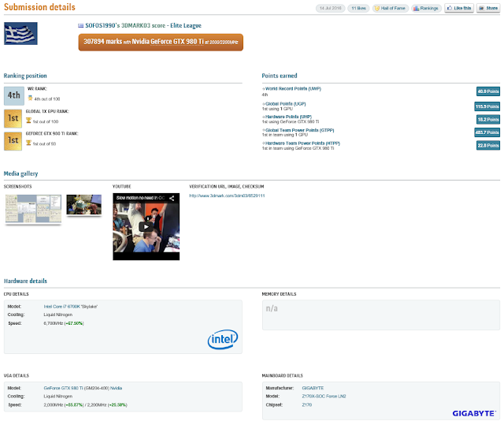Viewport: 504px width, 421px height.
Task: Click the thumbs-up icon on Like this
Action: tap(450, 8)
